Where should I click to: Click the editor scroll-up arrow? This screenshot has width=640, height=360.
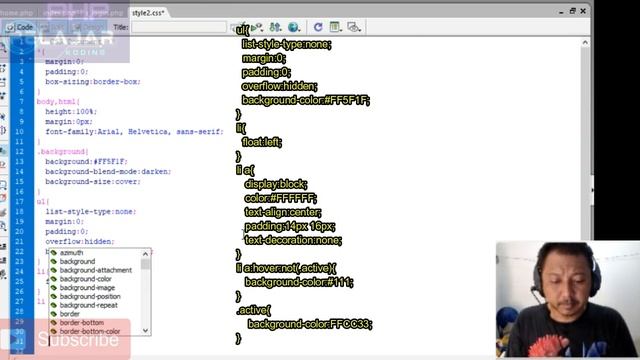pos(585,42)
